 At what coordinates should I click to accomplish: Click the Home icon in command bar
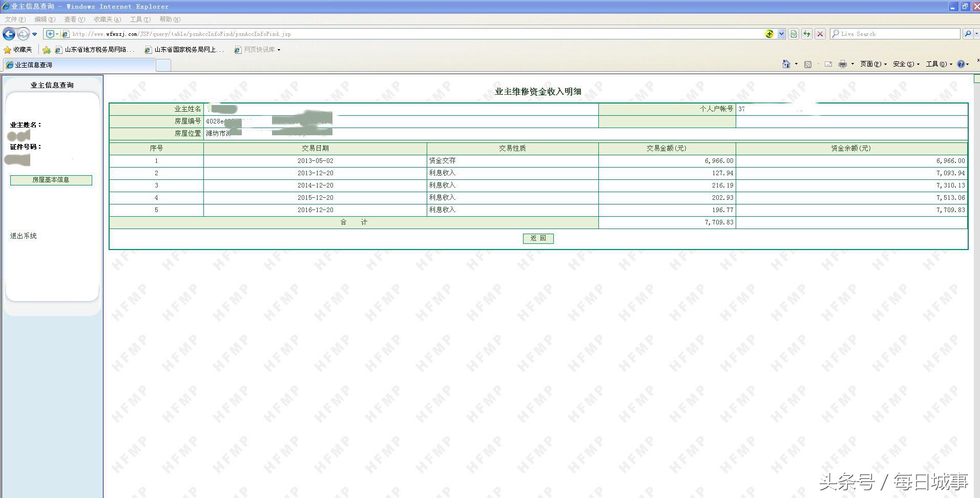pos(786,64)
